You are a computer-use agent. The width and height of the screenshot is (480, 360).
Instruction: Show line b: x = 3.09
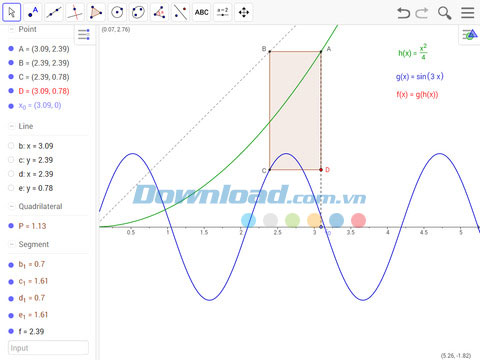coord(11,146)
